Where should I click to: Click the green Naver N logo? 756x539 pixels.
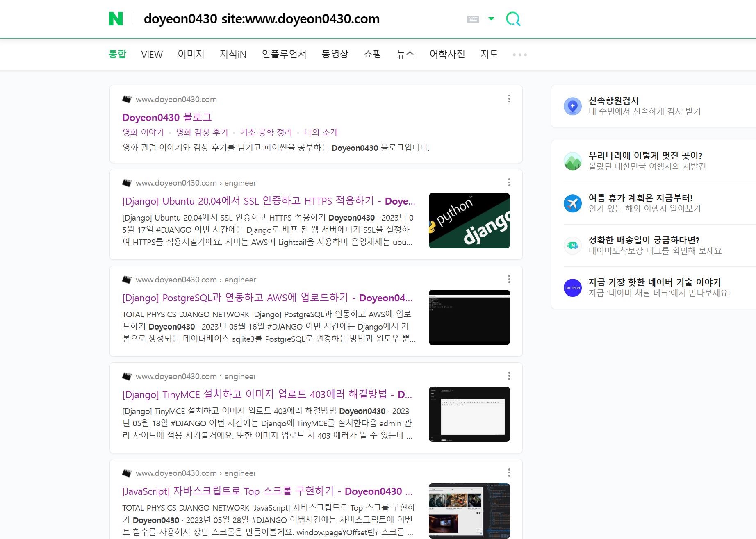coord(116,19)
